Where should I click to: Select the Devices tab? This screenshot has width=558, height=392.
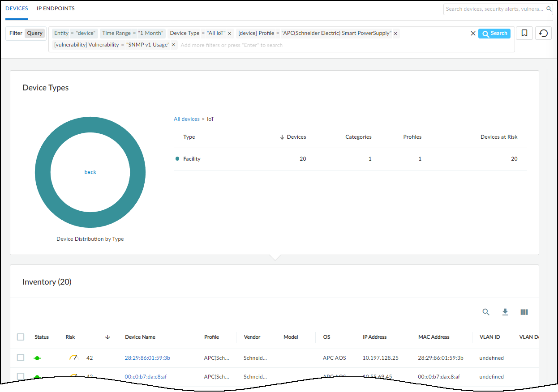[x=17, y=9]
